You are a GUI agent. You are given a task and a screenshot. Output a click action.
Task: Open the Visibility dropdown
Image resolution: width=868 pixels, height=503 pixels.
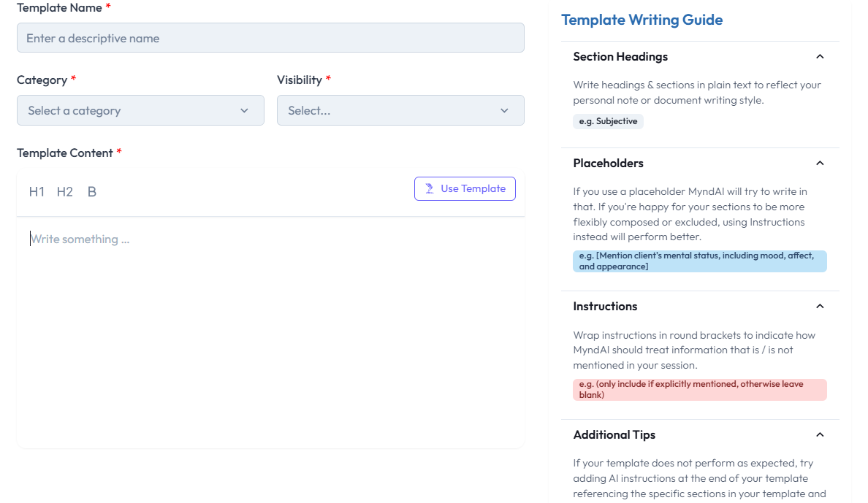tap(400, 110)
